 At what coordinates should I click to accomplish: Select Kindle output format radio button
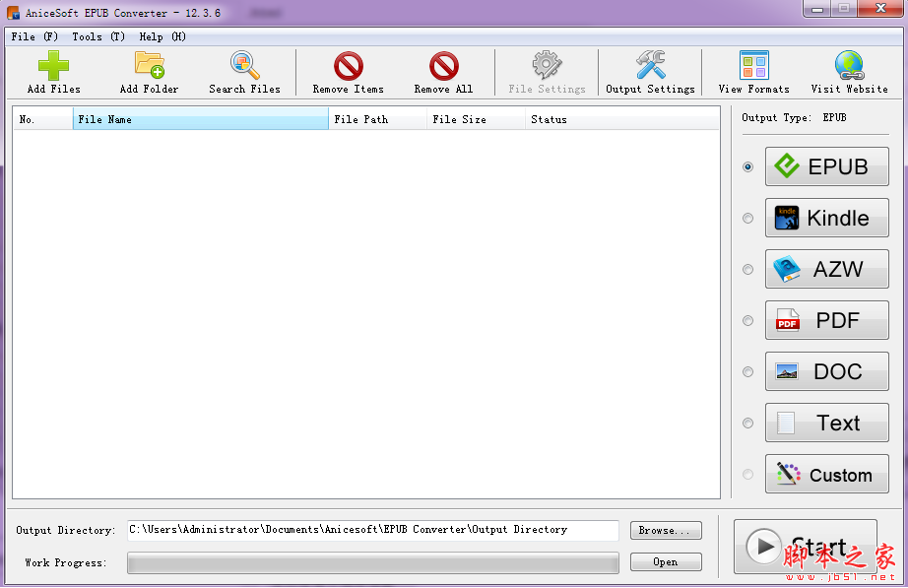(x=747, y=218)
